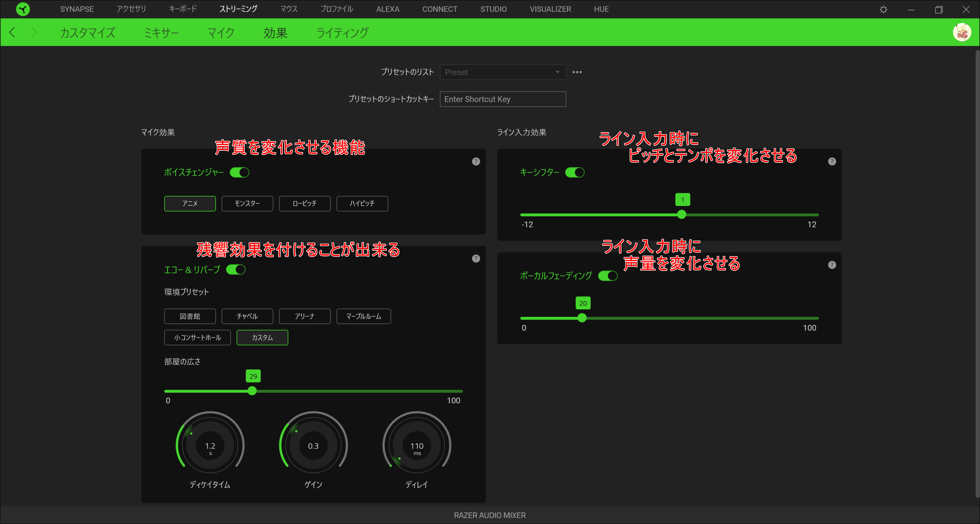Choose 図書館 environment preset

point(190,316)
